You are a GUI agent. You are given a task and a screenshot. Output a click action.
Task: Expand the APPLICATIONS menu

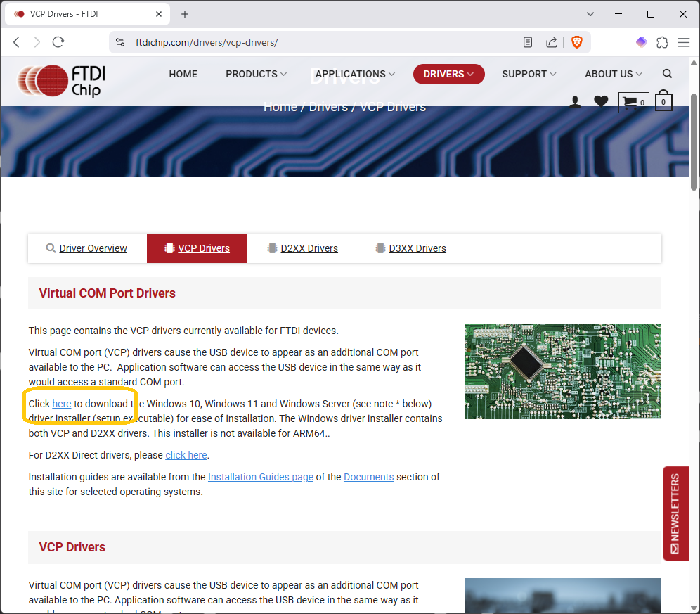pyautogui.click(x=355, y=74)
